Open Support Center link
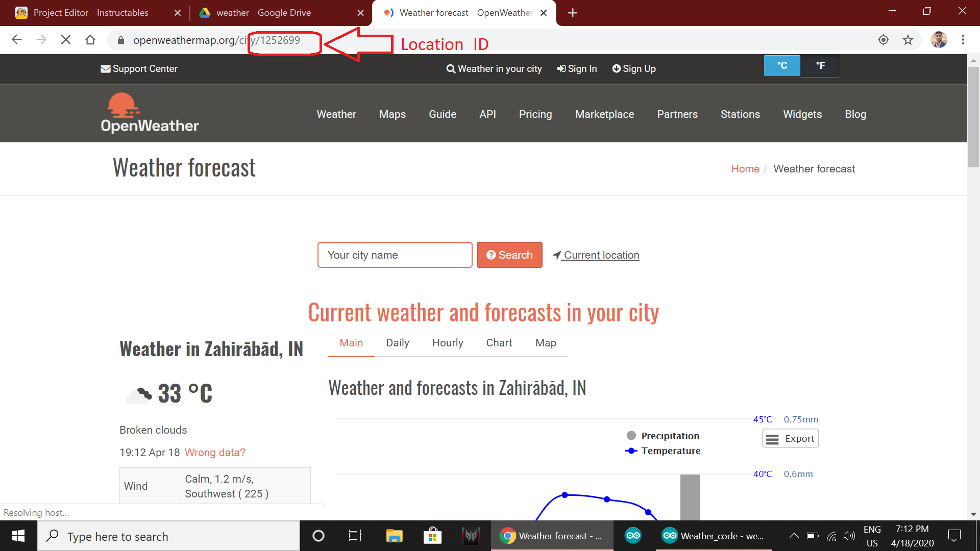 (139, 69)
